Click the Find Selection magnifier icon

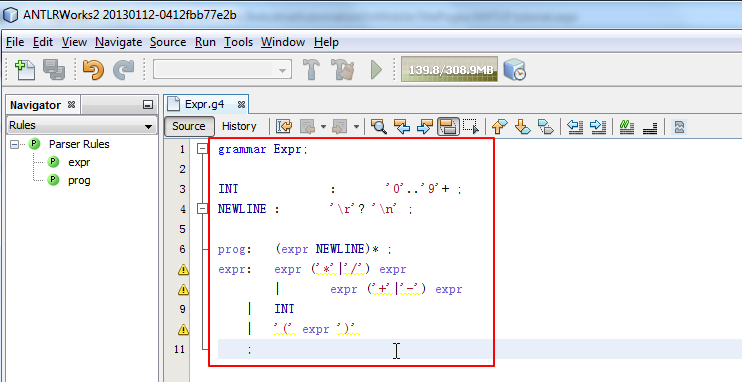coord(379,126)
